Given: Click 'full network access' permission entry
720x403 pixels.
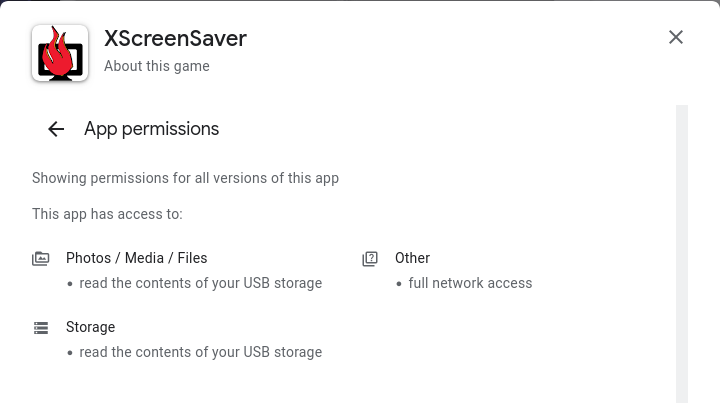Looking at the screenshot, I should [470, 283].
